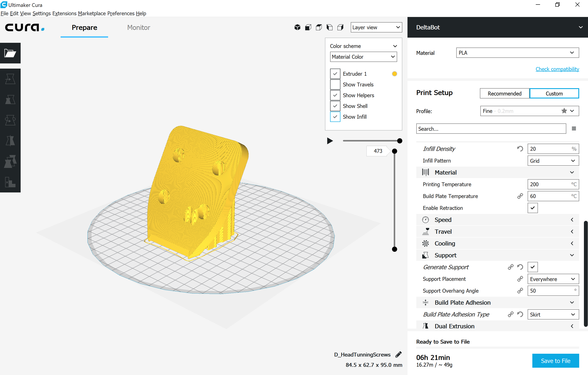The image size is (588, 375).
Task: Click the layer slider's top handle
Action: [394, 151]
